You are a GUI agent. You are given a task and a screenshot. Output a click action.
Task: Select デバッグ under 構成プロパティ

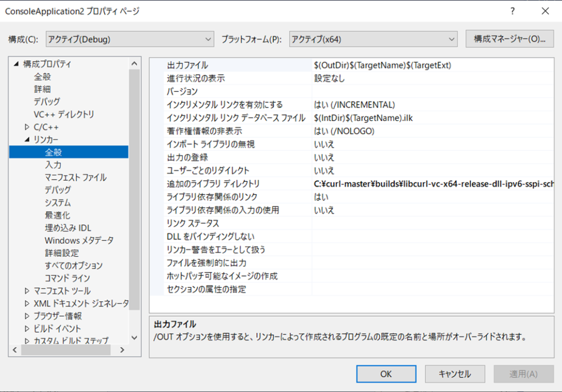(47, 102)
